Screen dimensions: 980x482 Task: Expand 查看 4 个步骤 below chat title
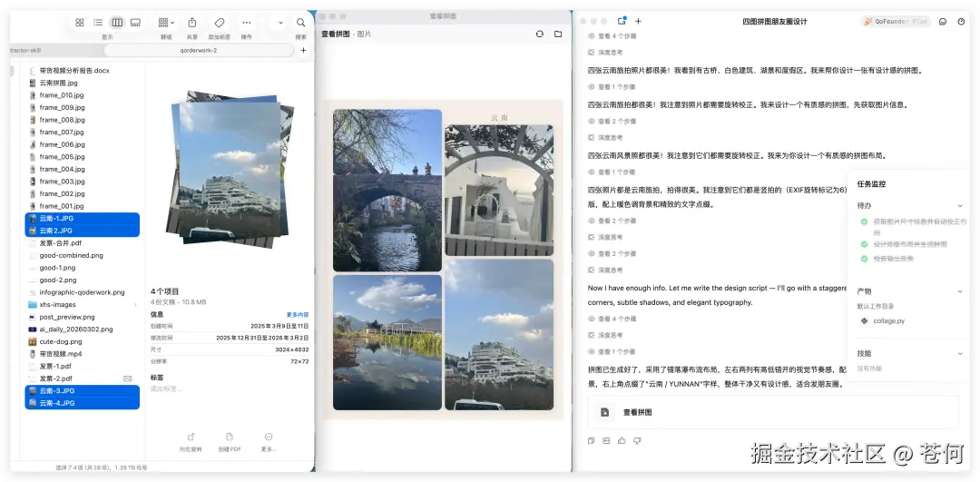[x=612, y=36]
